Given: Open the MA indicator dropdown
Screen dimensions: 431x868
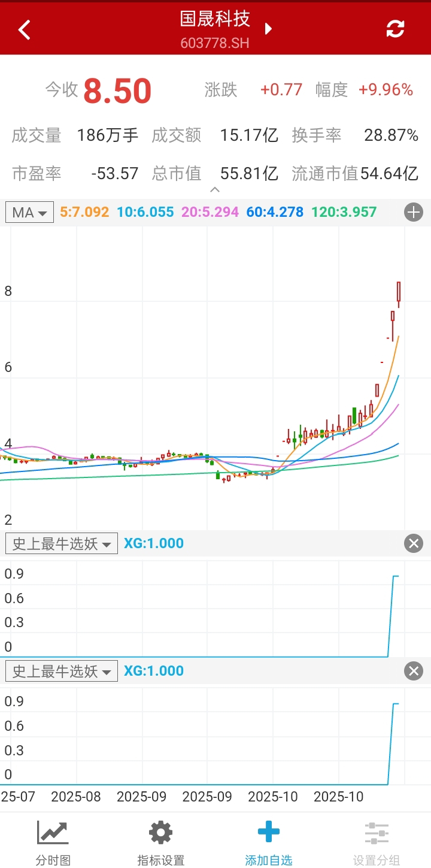Looking at the screenshot, I should tap(29, 212).
